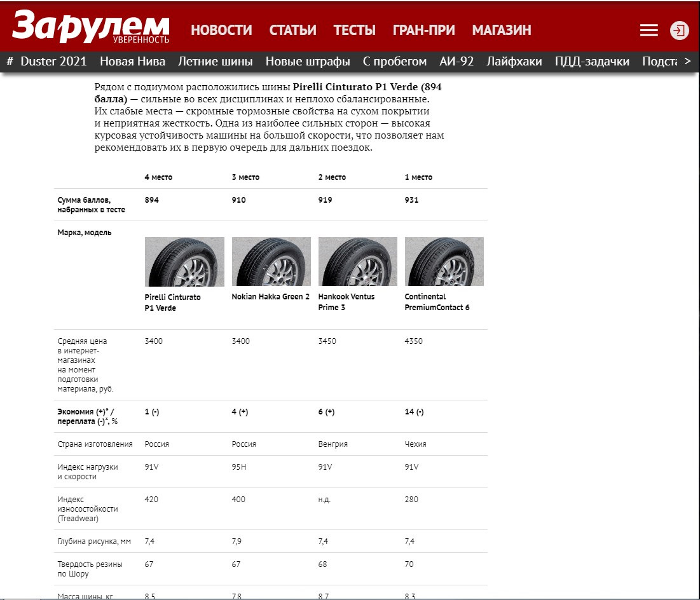Click the 'Nokian Hakka Green 2' label
700x600 pixels.
click(x=271, y=296)
